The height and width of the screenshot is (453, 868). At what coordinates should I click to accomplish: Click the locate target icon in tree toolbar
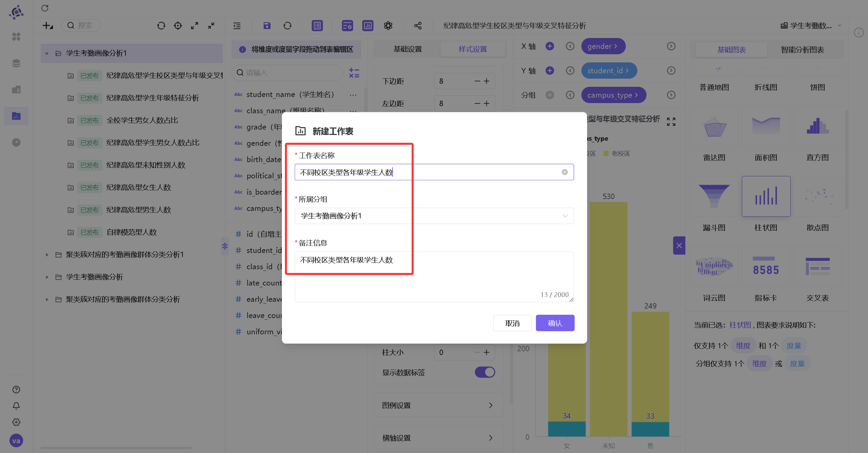point(178,25)
